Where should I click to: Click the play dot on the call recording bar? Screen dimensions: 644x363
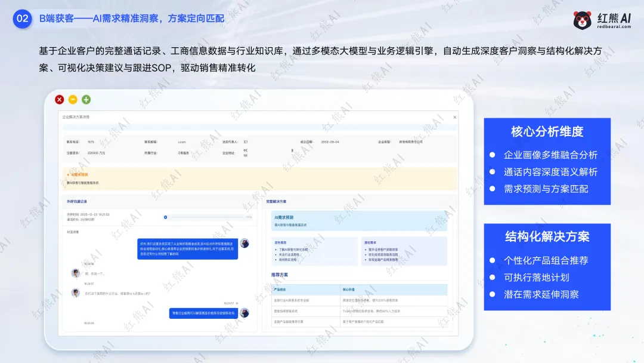(x=165, y=217)
